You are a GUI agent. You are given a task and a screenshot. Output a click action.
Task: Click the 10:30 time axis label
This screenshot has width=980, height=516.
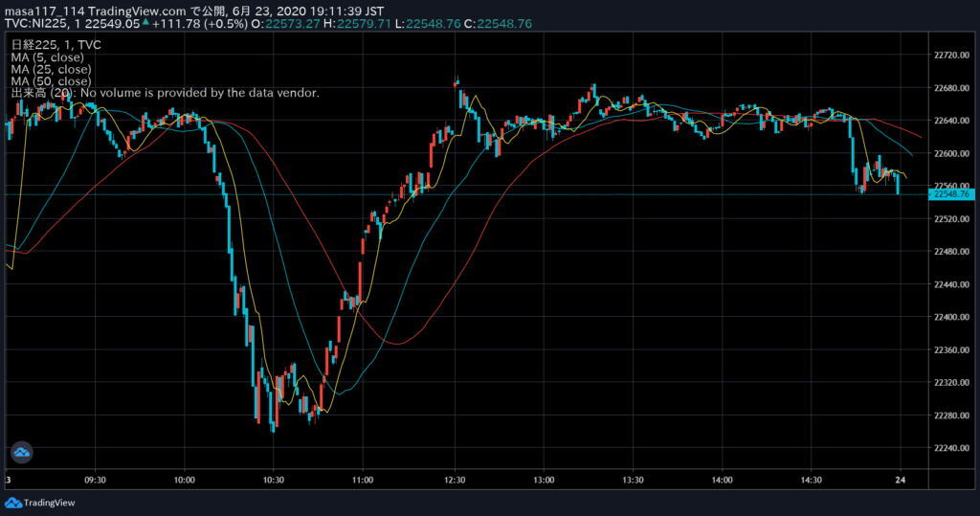click(273, 481)
